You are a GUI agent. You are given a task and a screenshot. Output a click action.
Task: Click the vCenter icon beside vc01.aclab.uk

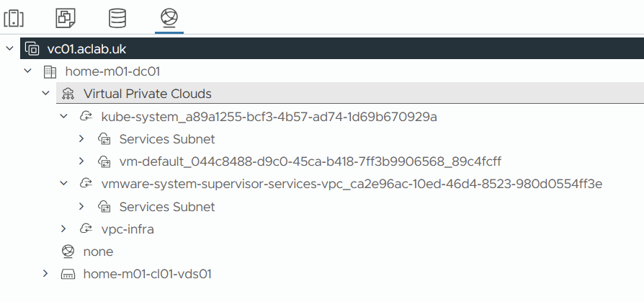click(32, 49)
